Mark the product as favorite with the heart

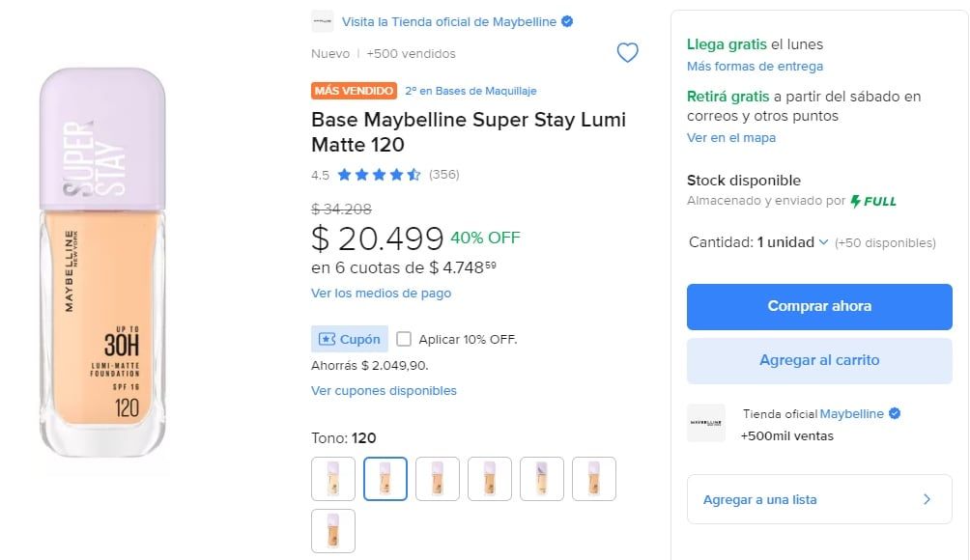pyautogui.click(x=628, y=53)
